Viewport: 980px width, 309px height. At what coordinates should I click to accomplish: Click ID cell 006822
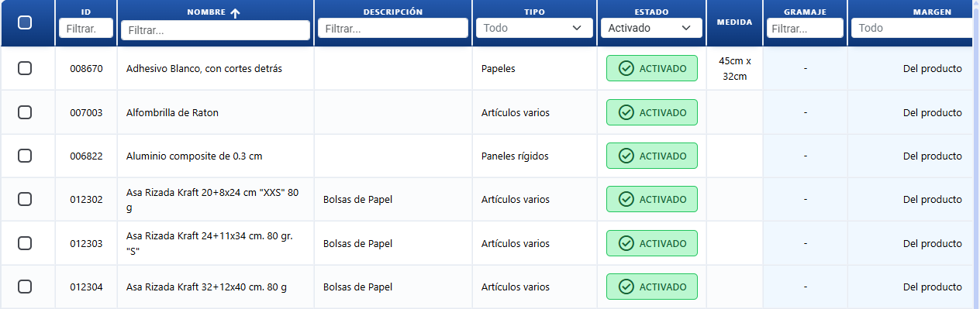click(x=86, y=156)
